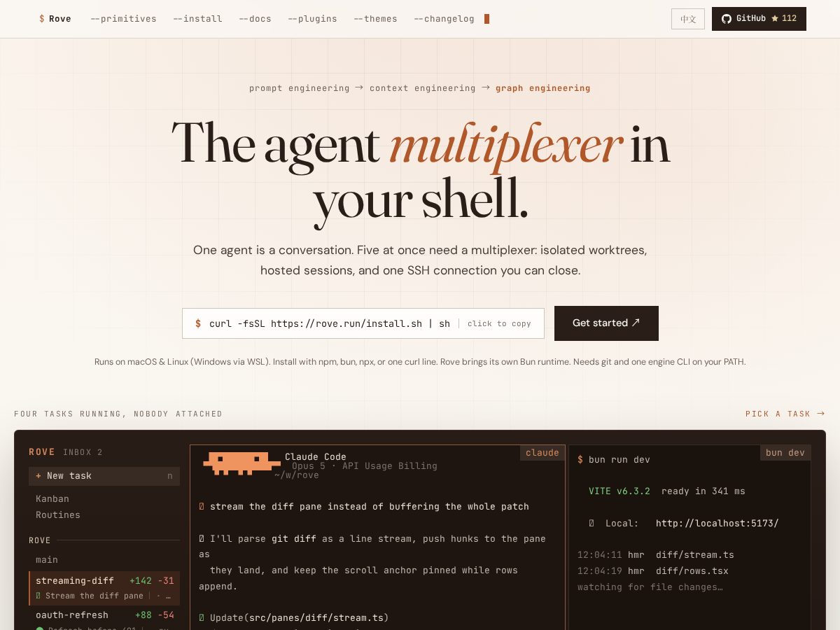
Task: Click the http://localhost:5173/ URL
Action: point(717,524)
